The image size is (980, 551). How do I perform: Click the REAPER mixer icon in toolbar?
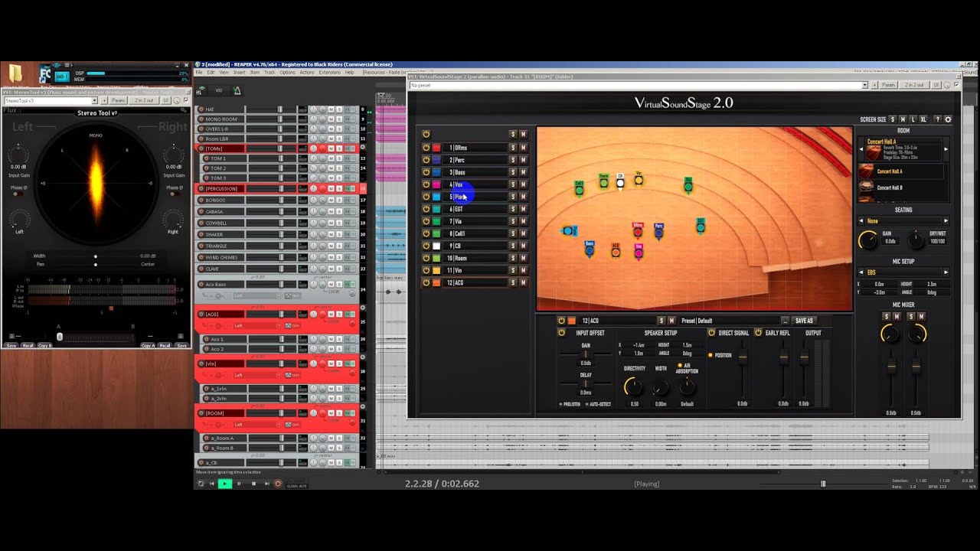(199, 91)
